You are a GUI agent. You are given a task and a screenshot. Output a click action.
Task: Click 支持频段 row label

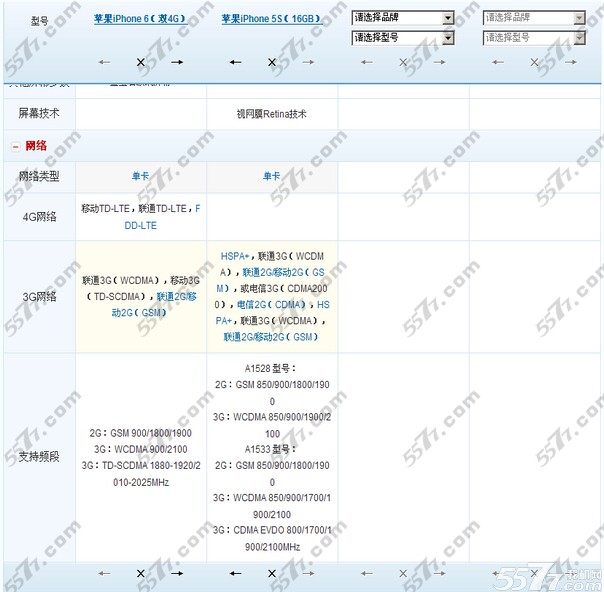click(x=39, y=457)
